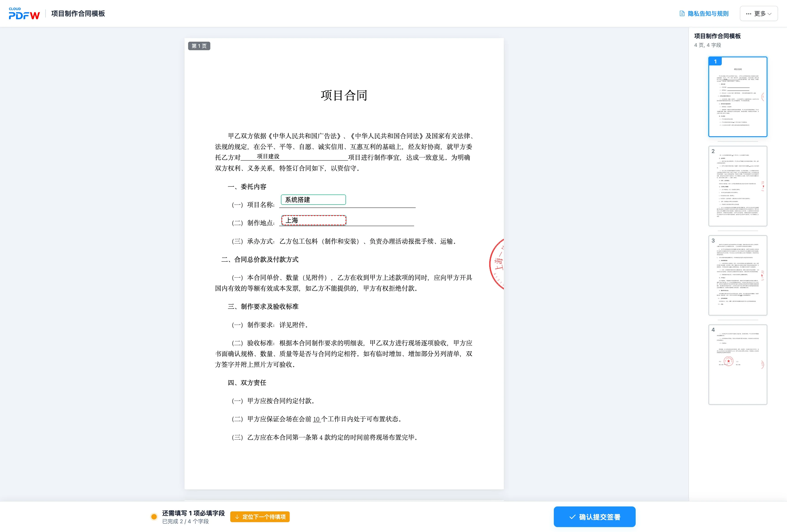Screen dimensions: 787x532
Task: Select the 制作地点 field containing 上海
Action: click(x=314, y=220)
